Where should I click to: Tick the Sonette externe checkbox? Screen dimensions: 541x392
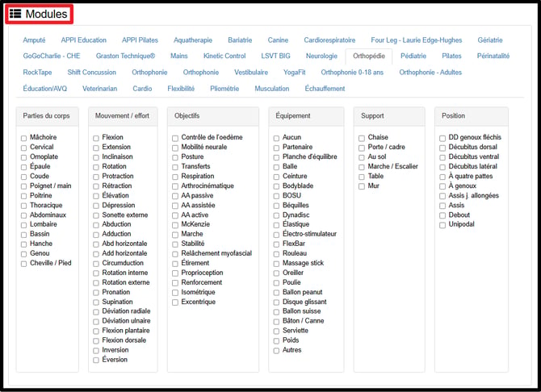click(x=96, y=215)
